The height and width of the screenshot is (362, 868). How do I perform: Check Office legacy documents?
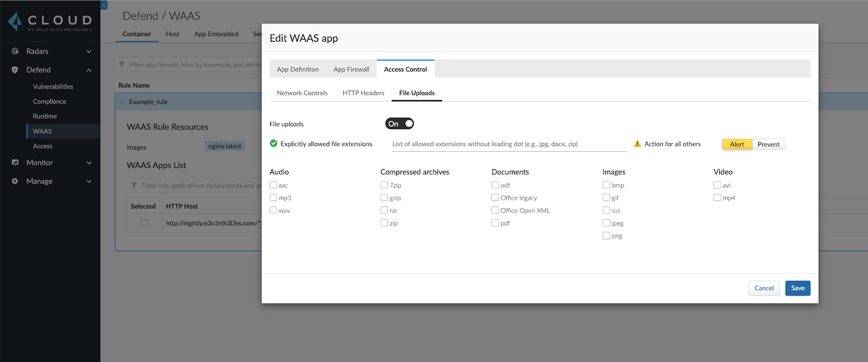(495, 198)
